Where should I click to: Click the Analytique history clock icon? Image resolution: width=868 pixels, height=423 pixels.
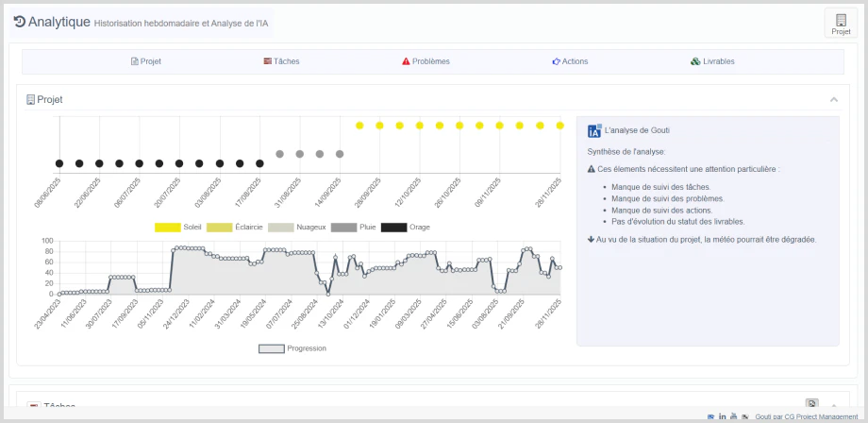click(x=20, y=22)
